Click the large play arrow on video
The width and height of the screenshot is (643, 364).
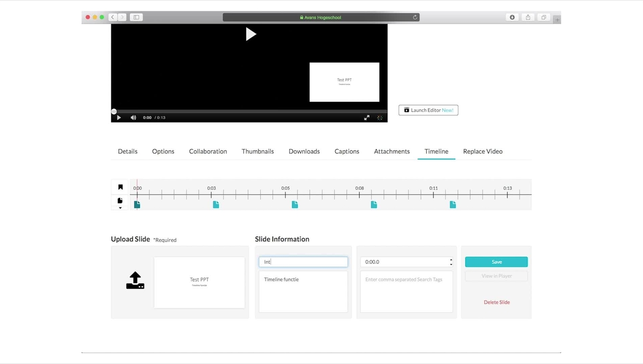(x=251, y=34)
